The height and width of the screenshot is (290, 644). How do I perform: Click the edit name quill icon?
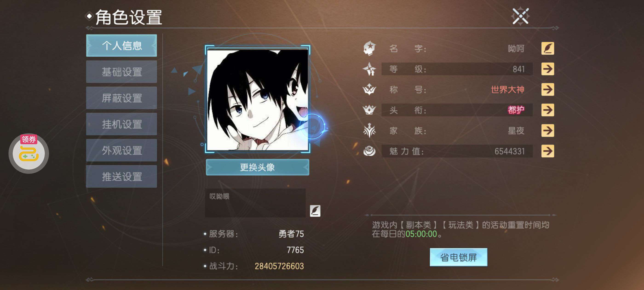547,48
